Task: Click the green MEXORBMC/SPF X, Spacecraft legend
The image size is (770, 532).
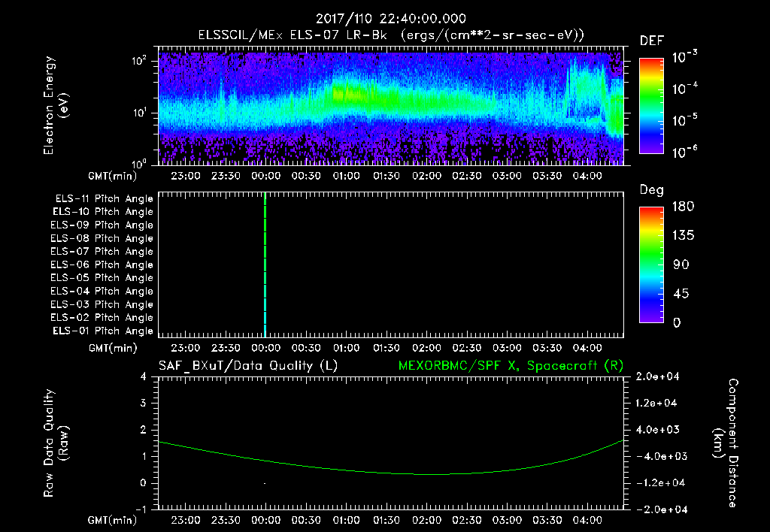Action: click(x=511, y=366)
